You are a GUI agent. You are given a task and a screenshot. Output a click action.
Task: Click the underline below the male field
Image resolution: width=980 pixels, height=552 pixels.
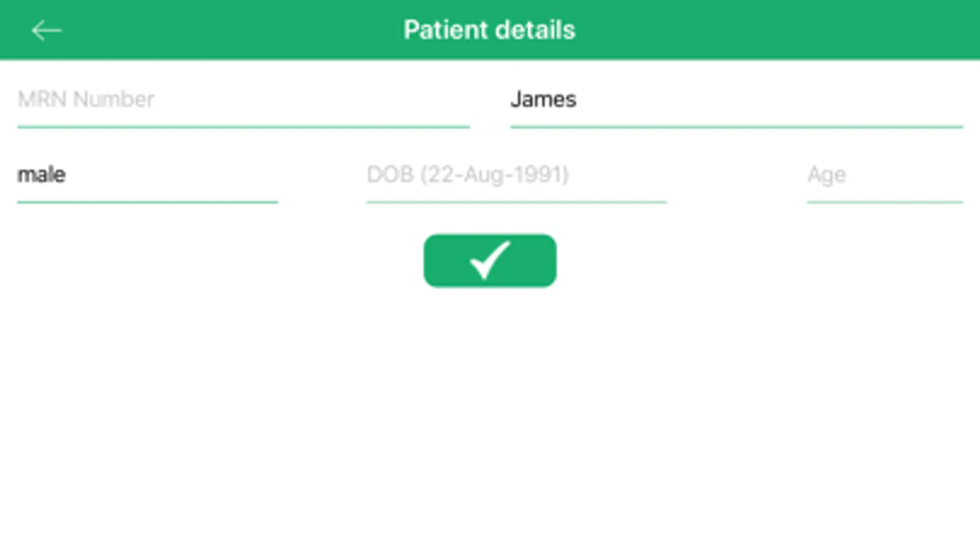tap(147, 202)
